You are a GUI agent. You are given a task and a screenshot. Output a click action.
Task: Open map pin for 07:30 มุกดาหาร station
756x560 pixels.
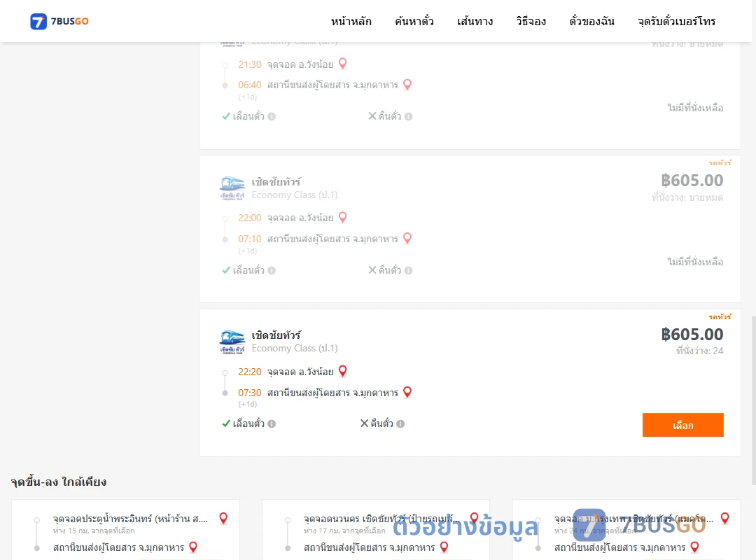point(407,392)
